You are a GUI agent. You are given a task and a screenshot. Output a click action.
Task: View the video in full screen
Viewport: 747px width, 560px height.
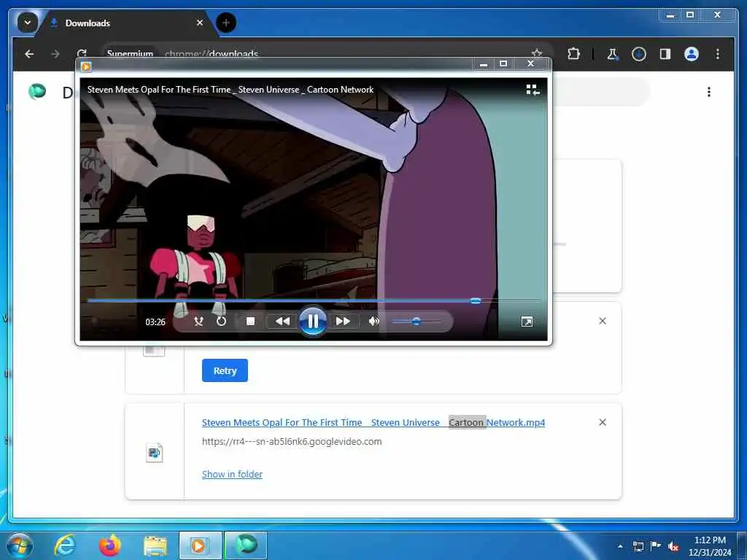[x=527, y=322]
